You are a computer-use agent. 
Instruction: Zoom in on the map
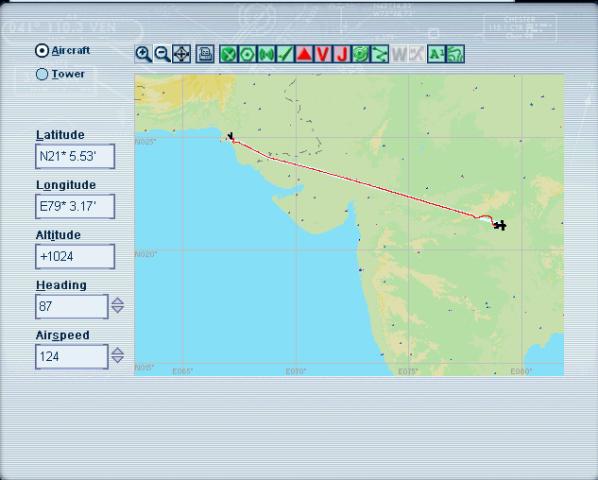[143, 54]
